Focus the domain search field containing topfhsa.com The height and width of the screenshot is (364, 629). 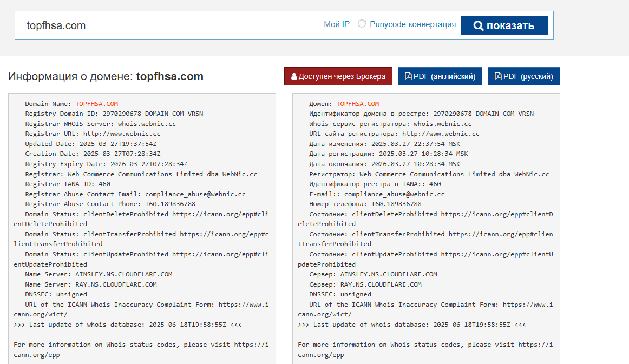tap(162, 25)
